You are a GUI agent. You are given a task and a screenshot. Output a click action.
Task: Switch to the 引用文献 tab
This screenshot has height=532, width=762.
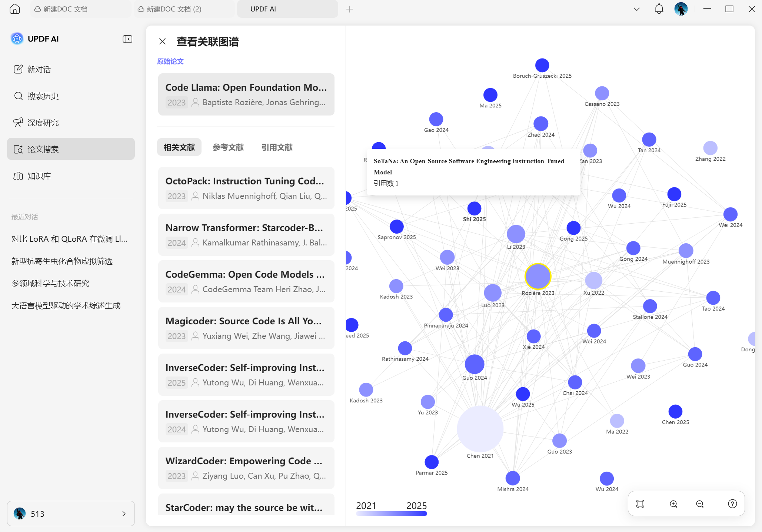pos(277,147)
